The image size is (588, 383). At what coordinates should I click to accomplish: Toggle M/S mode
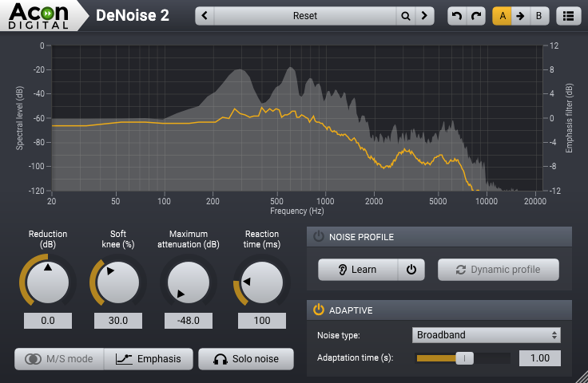pos(59,359)
